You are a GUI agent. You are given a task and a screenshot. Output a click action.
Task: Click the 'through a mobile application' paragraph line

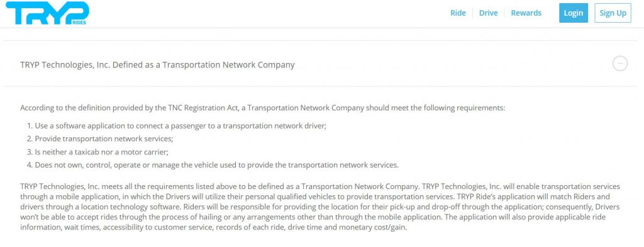click(x=315, y=197)
